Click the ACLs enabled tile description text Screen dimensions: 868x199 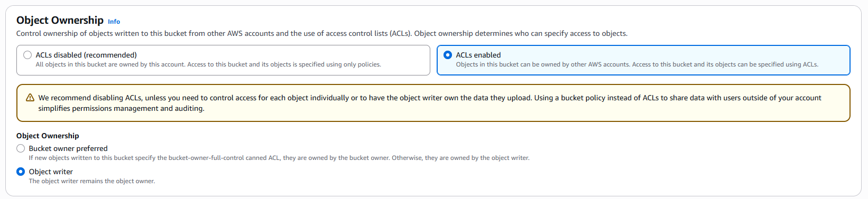click(637, 64)
